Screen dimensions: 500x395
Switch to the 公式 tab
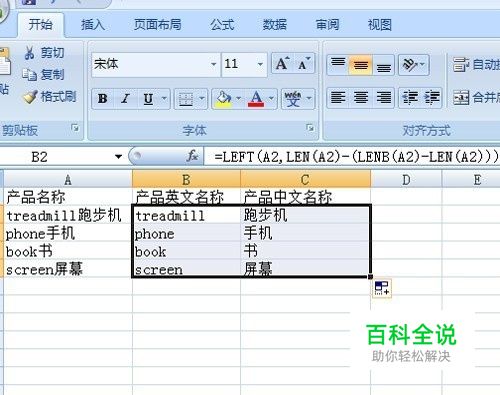click(222, 25)
